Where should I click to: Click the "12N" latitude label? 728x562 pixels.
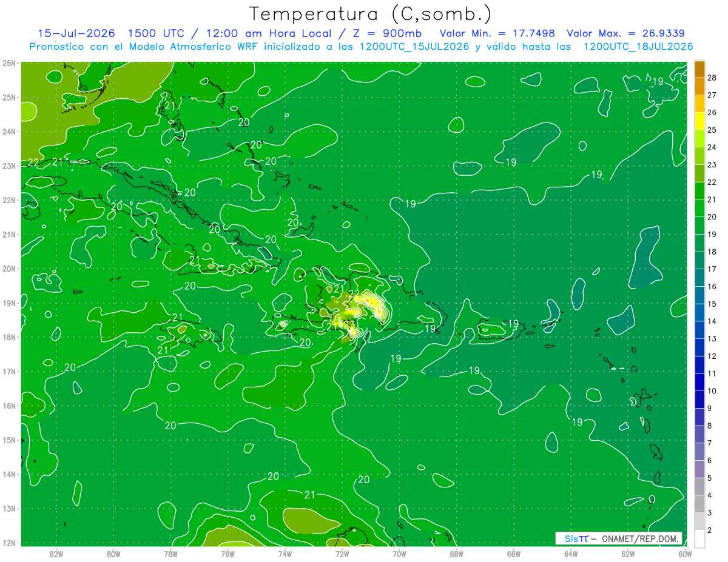click(9, 543)
